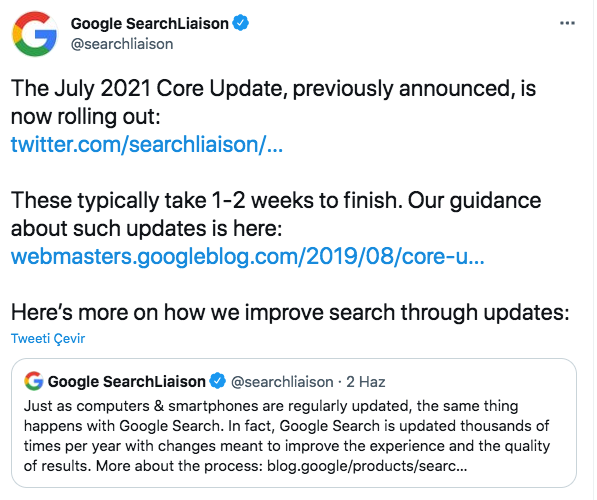Open the @searchliaison handle under the name
597x500 pixels.
tap(122, 44)
